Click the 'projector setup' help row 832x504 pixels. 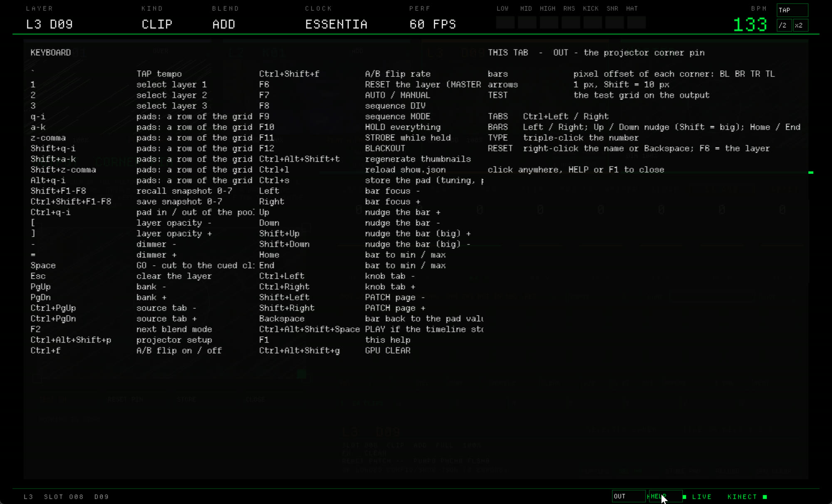[174, 340]
